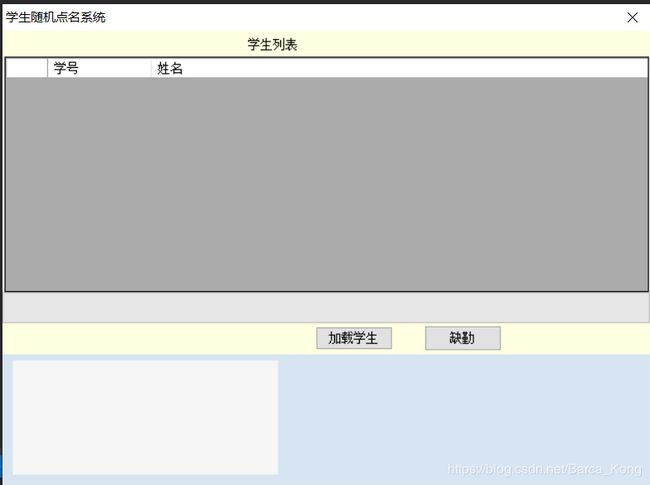This screenshot has height=485, width=650.
Task: Click the 加载学生 button
Action: coord(354,338)
